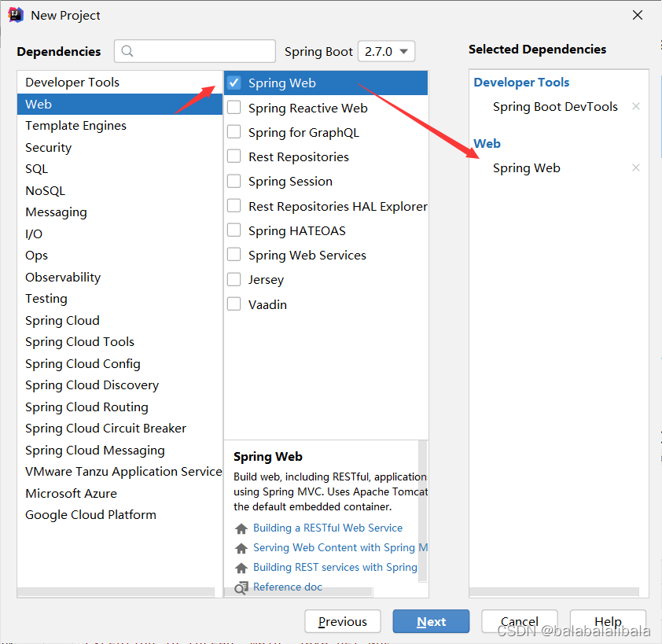This screenshot has width=662, height=644.
Task: Click home icon beside Building REST services
Action: [241, 568]
